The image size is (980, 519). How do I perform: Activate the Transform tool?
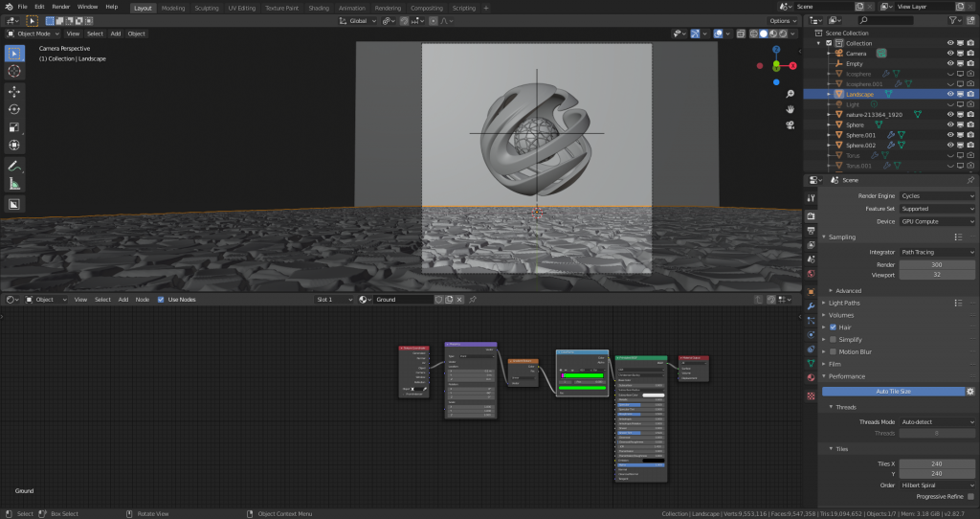(13, 145)
